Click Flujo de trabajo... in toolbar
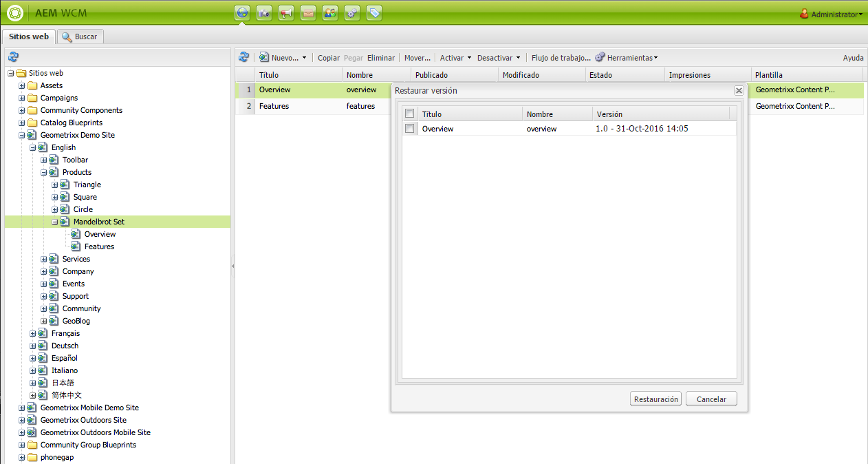This screenshot has height=464, width=868. 561,58
